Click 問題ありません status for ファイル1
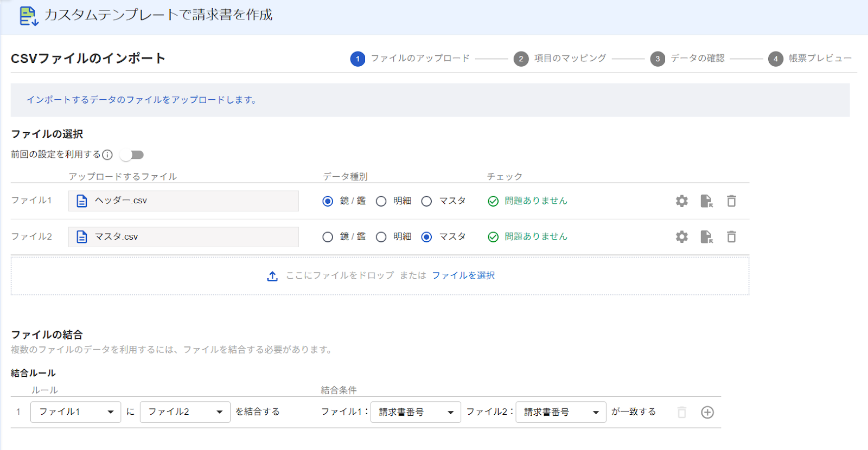The image size is (868, 450). pos(536,201)
